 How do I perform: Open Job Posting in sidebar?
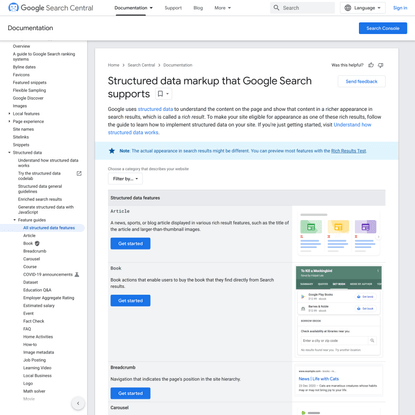click(34, 360)
